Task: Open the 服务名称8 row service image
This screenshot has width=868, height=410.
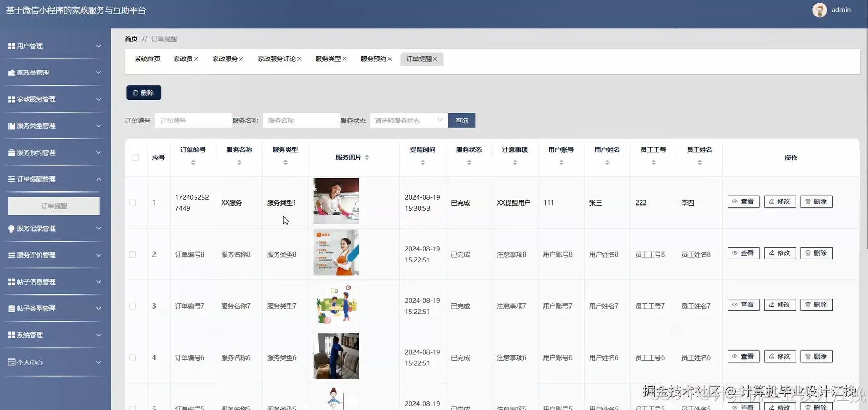Action: (336, 253)
